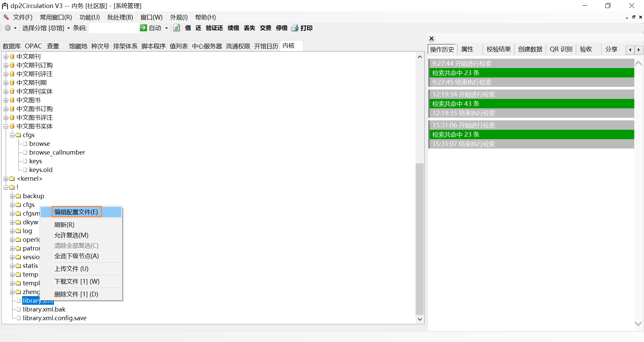Choose 刷新(R) from context menu
Viewport: 644px width, 342px height.
[81, 225]
